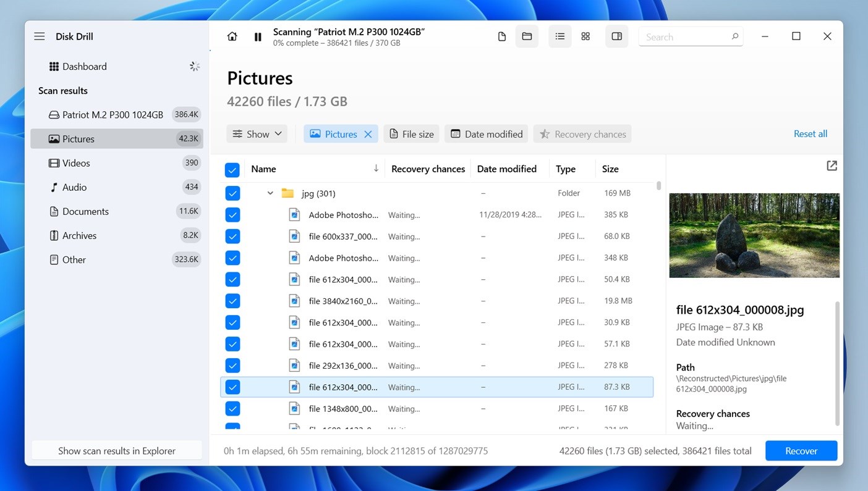
Task: Open the Date modified filter
Action: [487, 134]
